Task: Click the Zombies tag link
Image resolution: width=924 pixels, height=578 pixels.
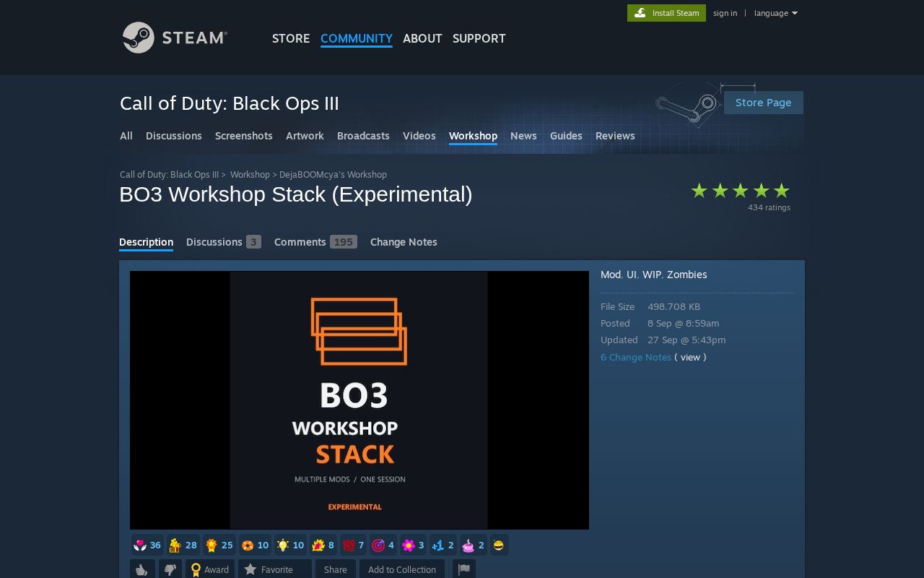Action: click(687, 275)
